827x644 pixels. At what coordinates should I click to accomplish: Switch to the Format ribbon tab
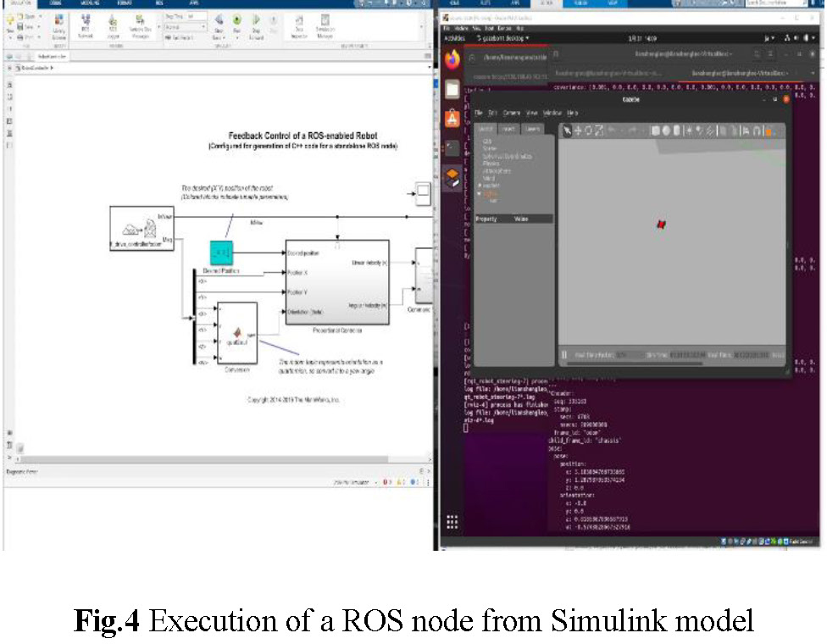point(125,3)
